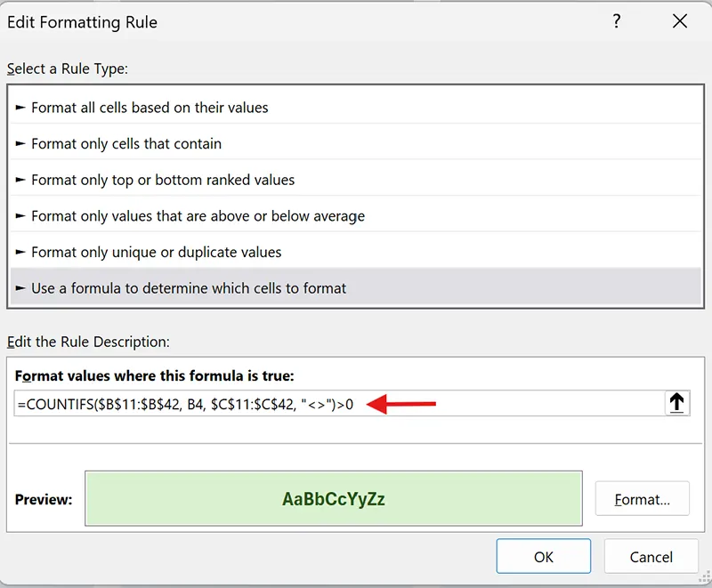Image resolution: width=712 pixels, height=588 pixels.
Task: Click the red arrow pointing at the formula
Action: tap(401, 405)
